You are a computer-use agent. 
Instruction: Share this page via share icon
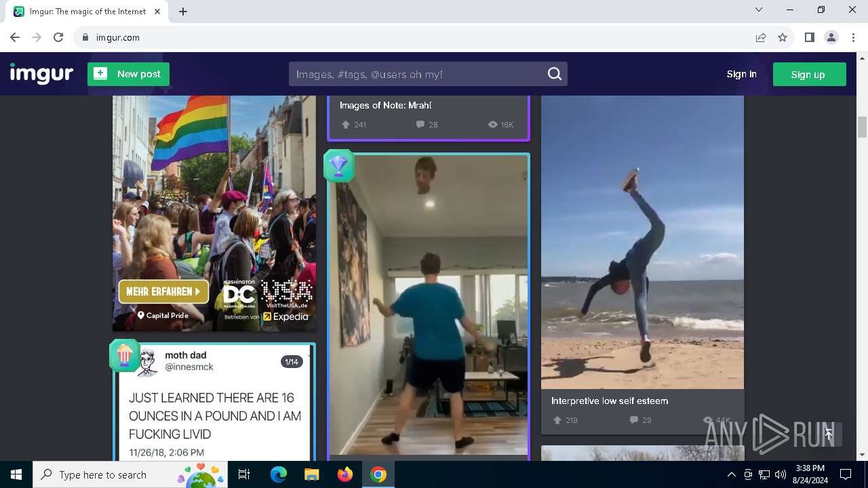[x=761, y=37]
